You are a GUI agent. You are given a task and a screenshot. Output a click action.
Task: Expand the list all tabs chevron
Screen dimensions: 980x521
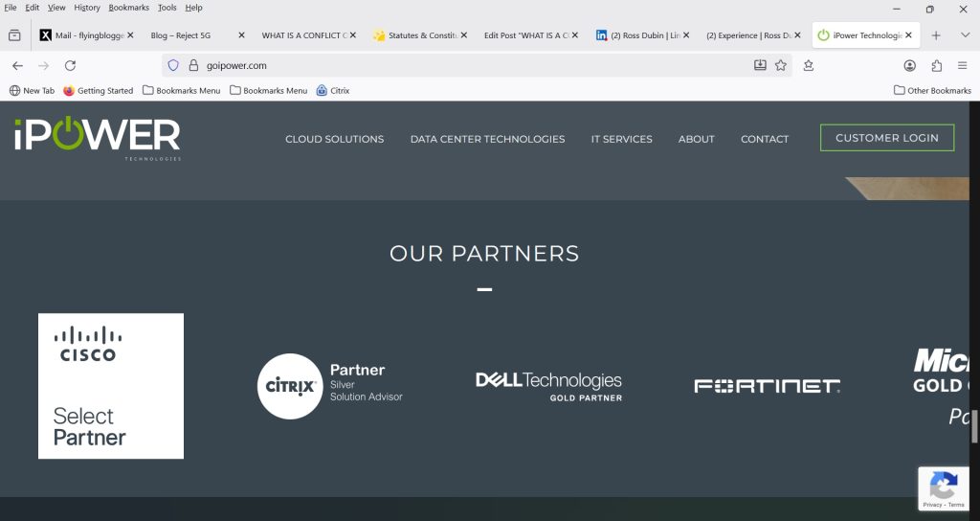click(x=965, y=35)
